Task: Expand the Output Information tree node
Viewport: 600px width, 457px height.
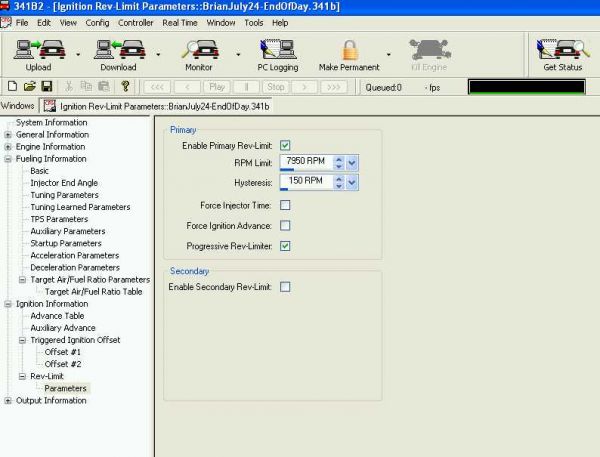Action: point(8,401)
